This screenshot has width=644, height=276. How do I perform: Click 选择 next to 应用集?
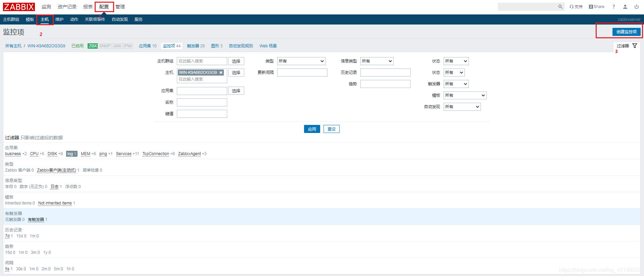(x=236, y=91)
